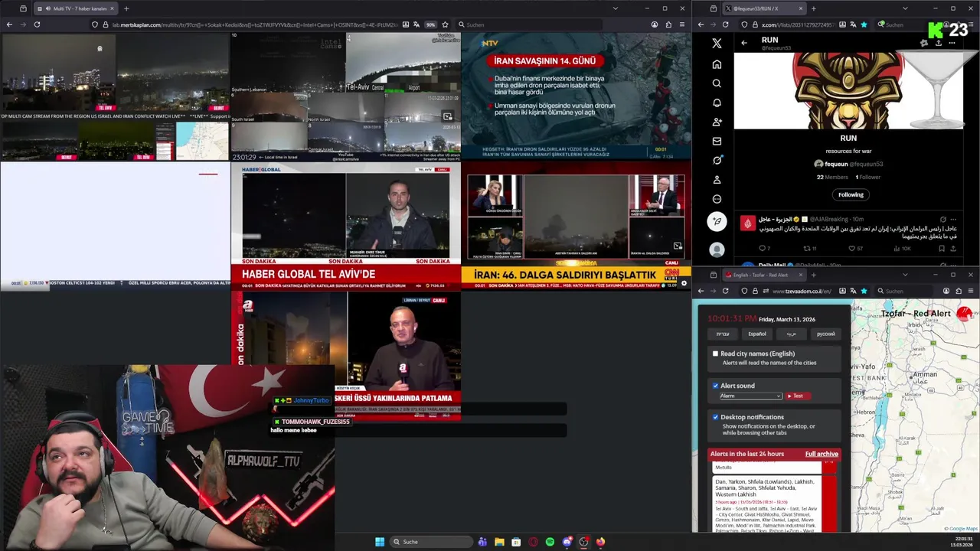View the 1 Follower link
The image size is (980, 551).
pyautogui.click(x=868, y=177)
